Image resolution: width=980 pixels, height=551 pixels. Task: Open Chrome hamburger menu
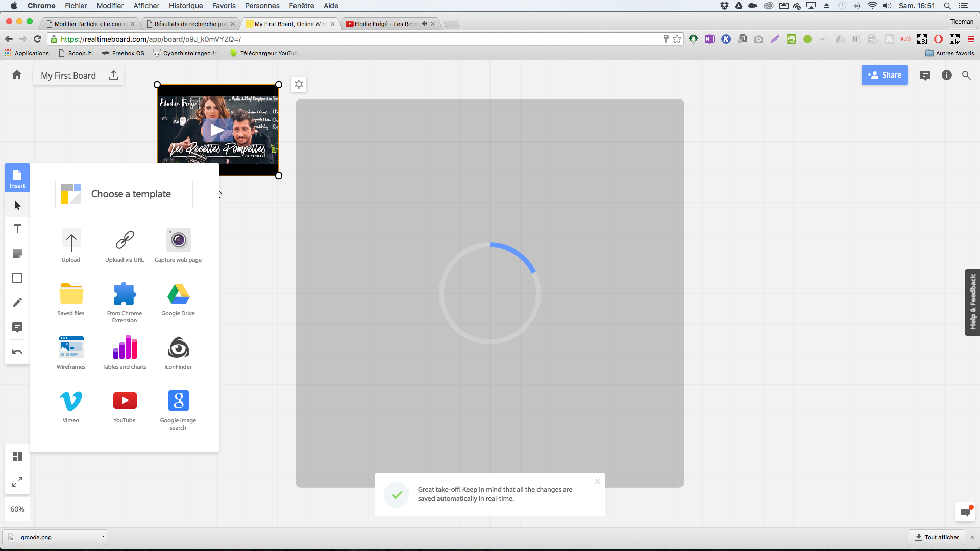pos(971,39)
